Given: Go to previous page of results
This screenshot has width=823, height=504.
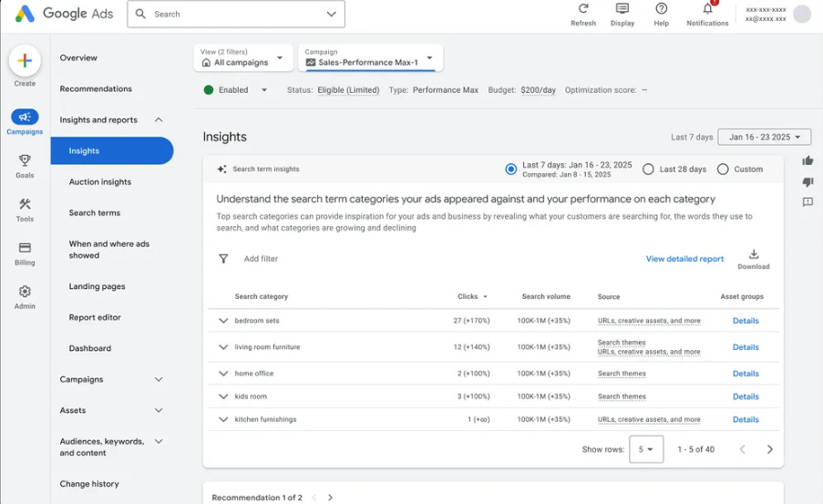Looking at the screenshot, I should coord(742,449).
